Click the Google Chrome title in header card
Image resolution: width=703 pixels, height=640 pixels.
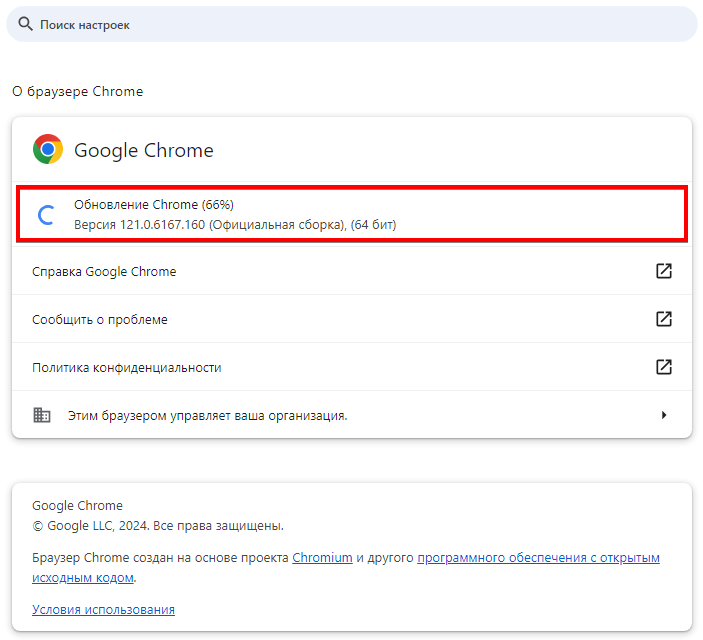143,150
